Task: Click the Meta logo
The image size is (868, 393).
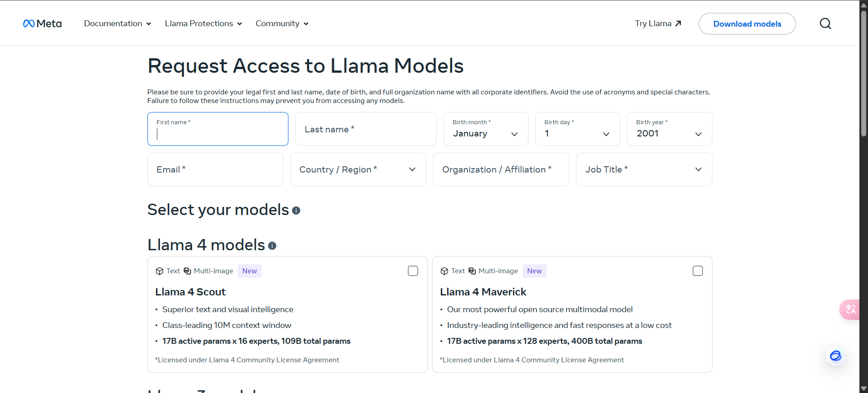Action: [42, 23]
